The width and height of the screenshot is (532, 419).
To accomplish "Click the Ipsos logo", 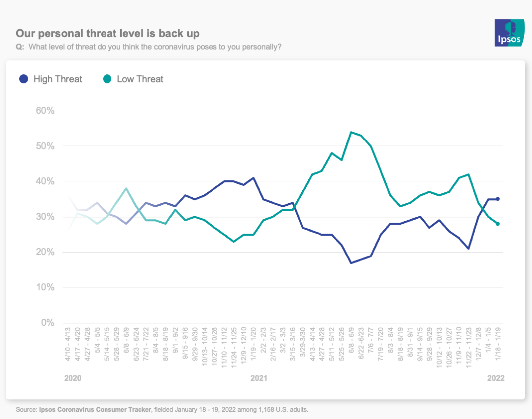I will tap(509, 33).
